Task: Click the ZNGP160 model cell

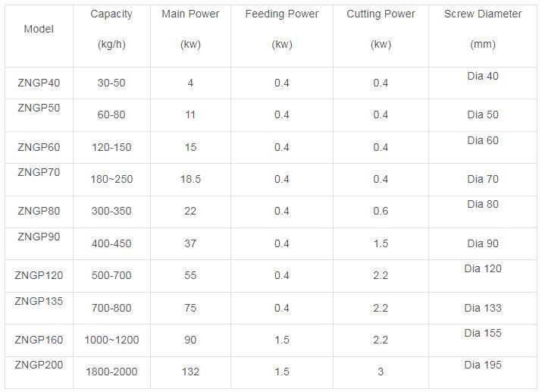Action: [39, 340]
